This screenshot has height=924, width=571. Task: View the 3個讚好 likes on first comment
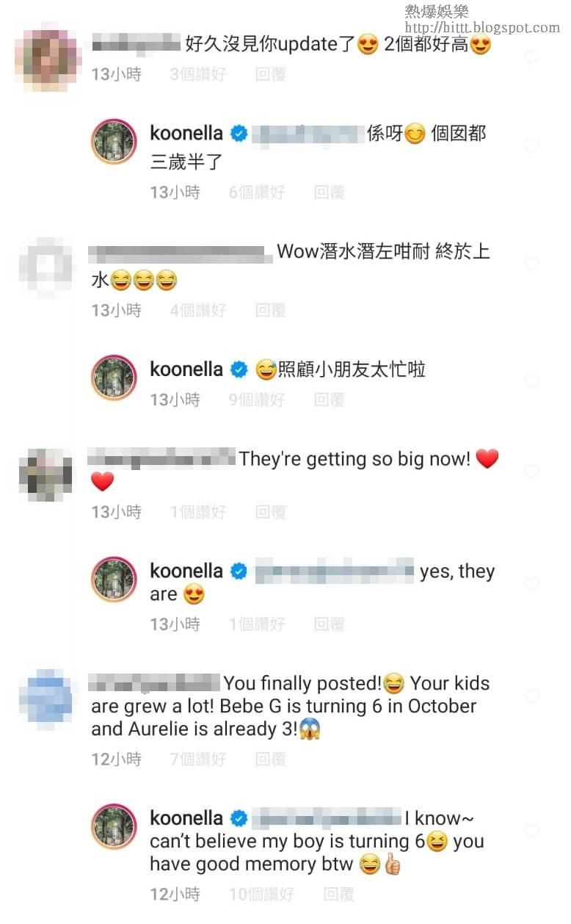click(198, 74)
